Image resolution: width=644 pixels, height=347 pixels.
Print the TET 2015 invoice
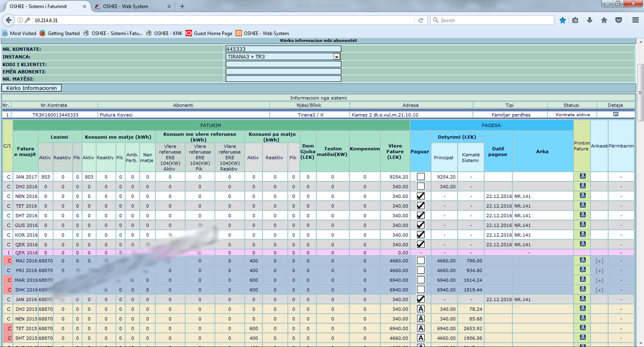pos(583,327)
